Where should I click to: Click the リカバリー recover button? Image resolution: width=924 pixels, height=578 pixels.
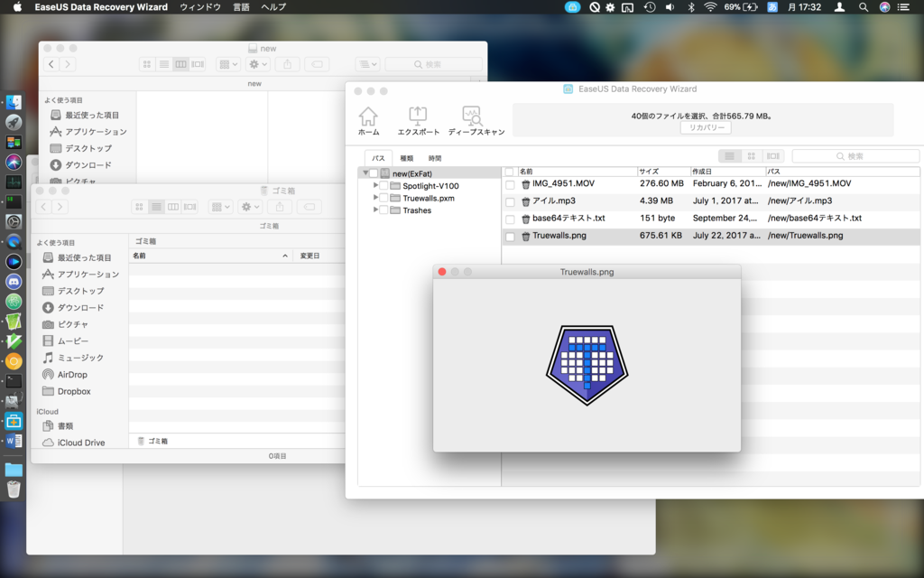tap(706, 128)
